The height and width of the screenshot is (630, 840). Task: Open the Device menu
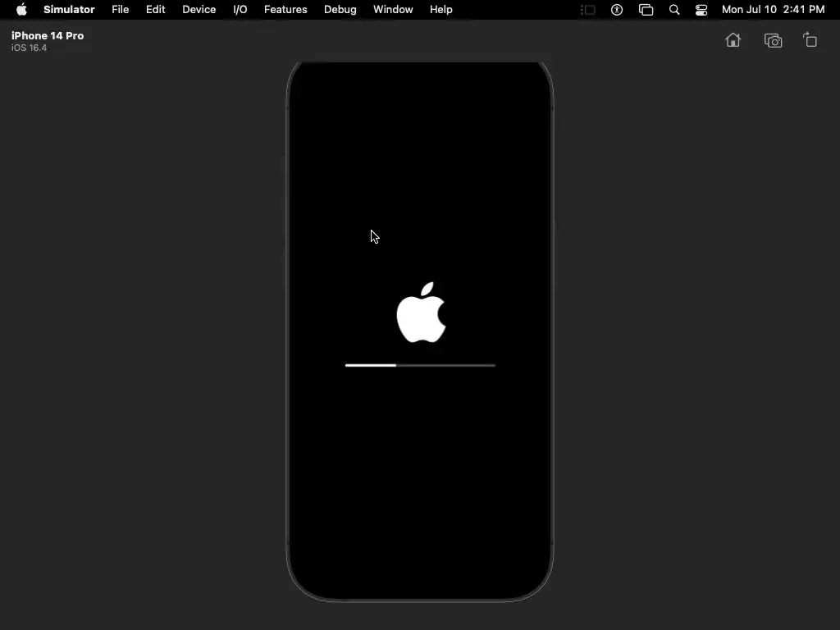199,10
